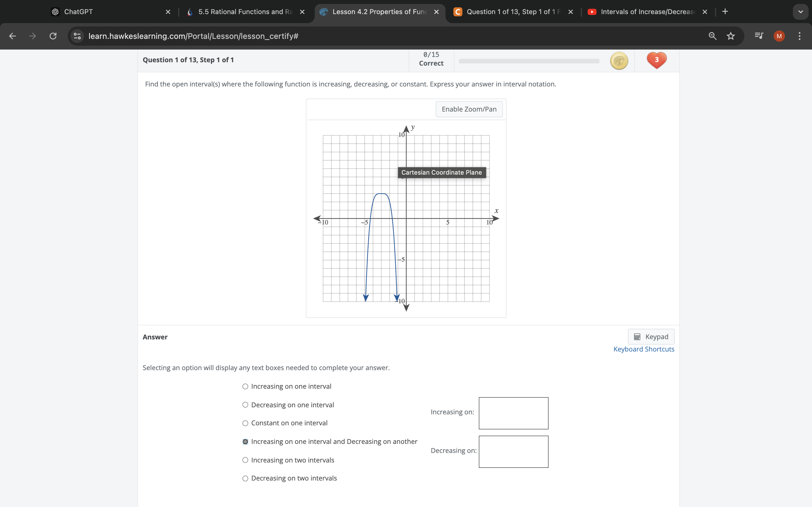Select the Decreasing on two intervals option

pyautogui.click(x=245, y=478)
